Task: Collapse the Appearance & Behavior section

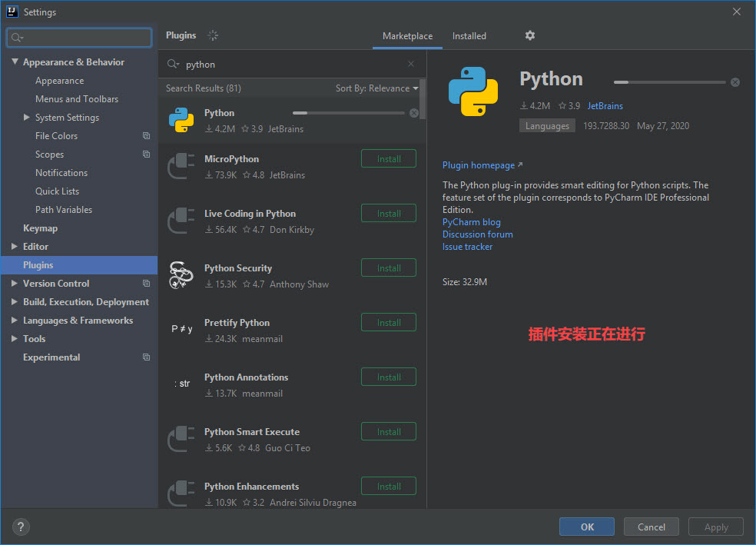Action: coord(15,61)
